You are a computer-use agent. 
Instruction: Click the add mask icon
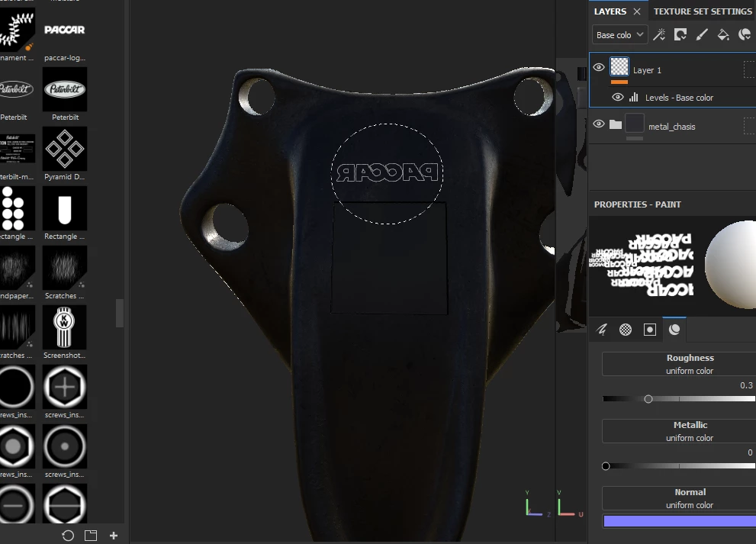(x=680, y=34)
